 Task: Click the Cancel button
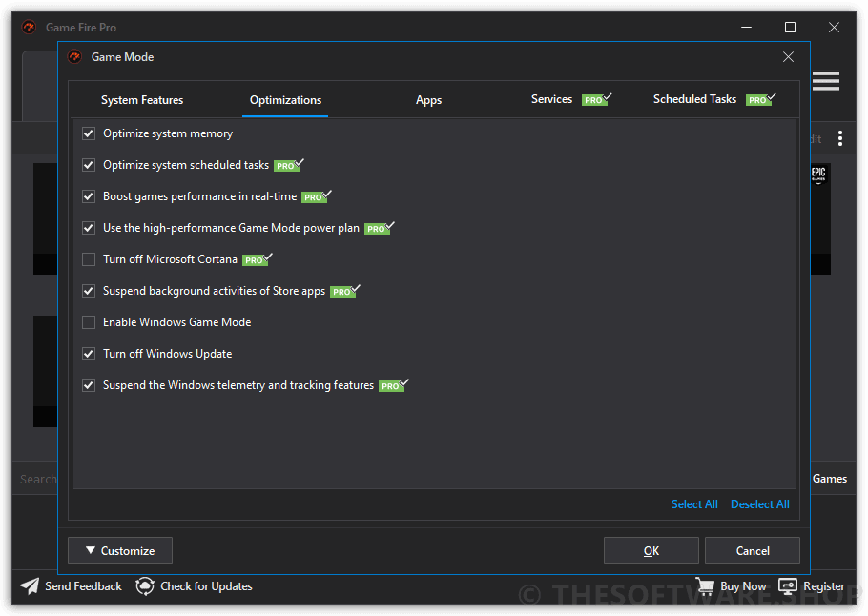pos(753,551)
